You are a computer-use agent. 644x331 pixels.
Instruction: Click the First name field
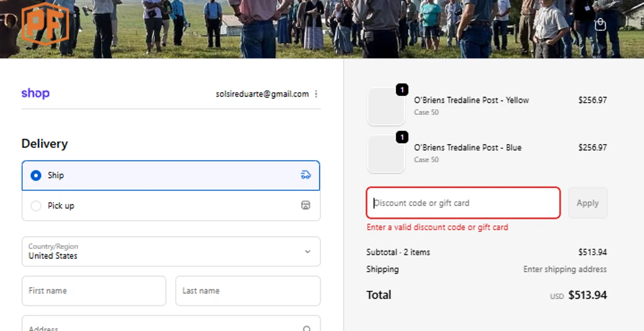[94, 291]
